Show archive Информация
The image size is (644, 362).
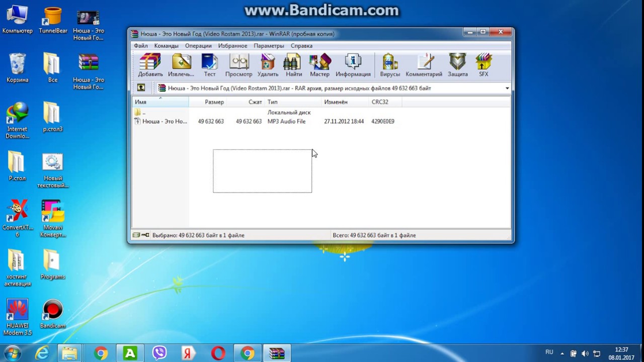(353, 65)
